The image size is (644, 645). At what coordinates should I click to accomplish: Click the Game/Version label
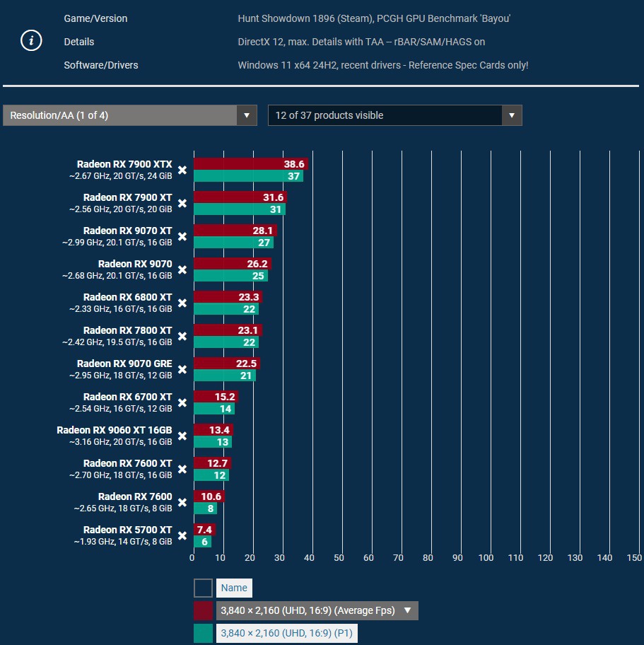[95, 18]
